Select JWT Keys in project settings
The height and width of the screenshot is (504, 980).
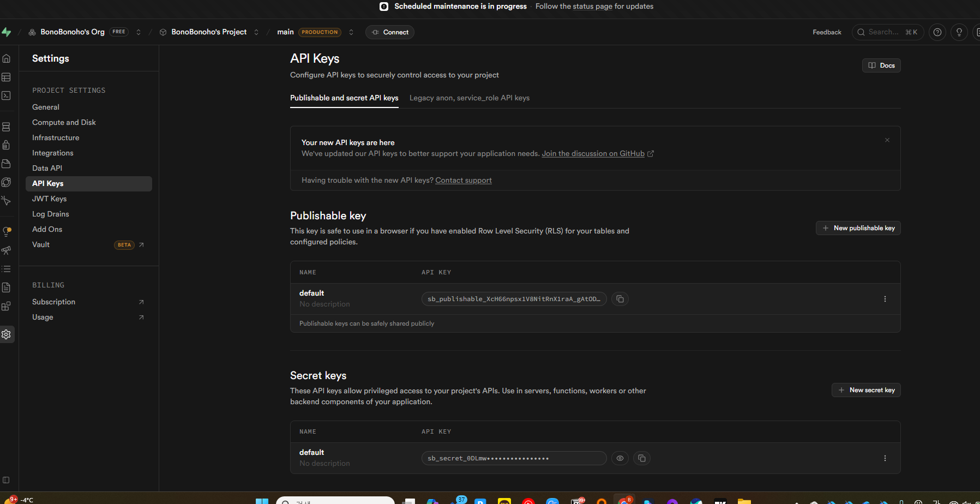pyautogui.click(x=50, y=199)
